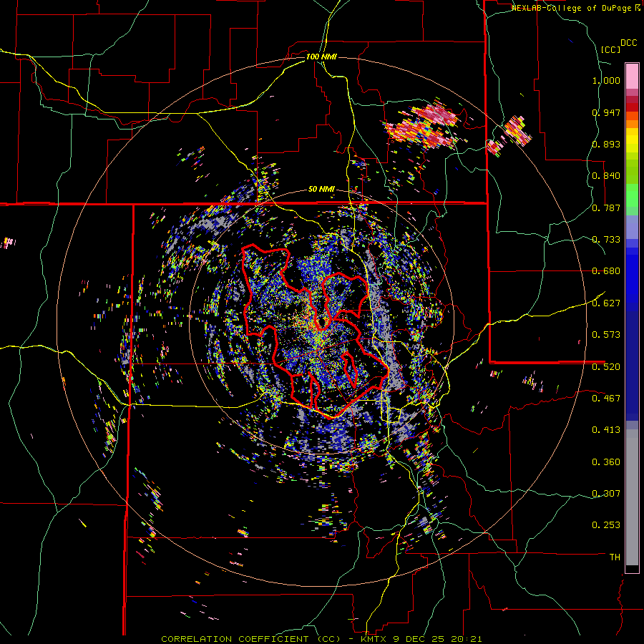The image size is (644, 644).
Task: Click the DCC label above the color scale
Action: click(628, 43)
